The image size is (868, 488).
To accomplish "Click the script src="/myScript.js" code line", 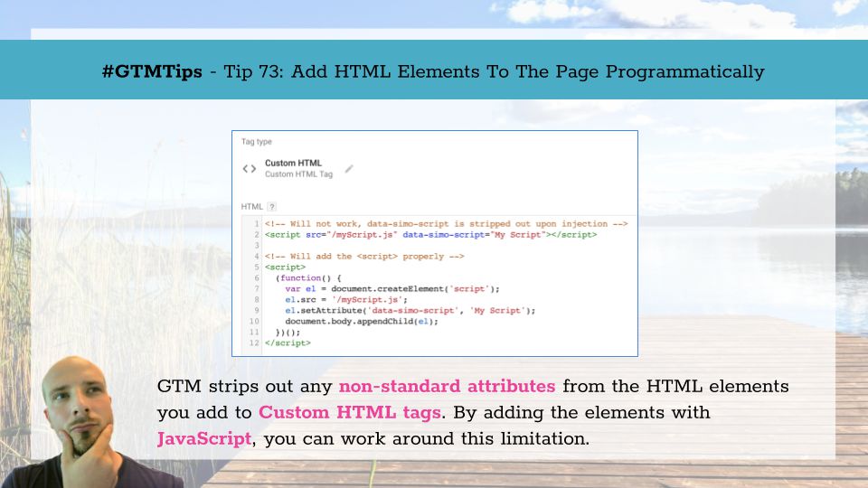I will pos(430,235).
